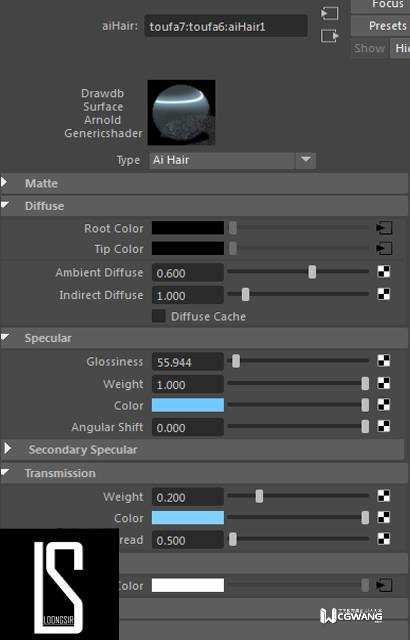Click the Focus button
Screen dimensions: 410x640
[380, 5]
